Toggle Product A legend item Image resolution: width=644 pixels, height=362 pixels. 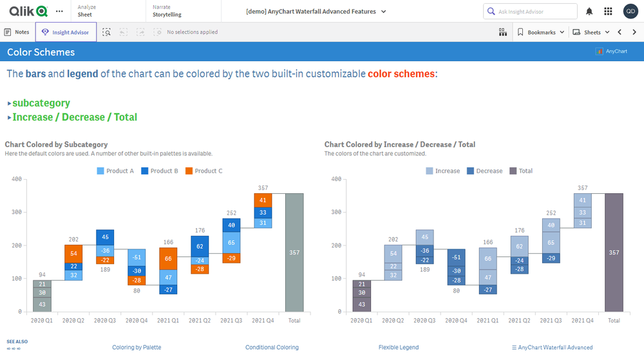click(115, 171)
